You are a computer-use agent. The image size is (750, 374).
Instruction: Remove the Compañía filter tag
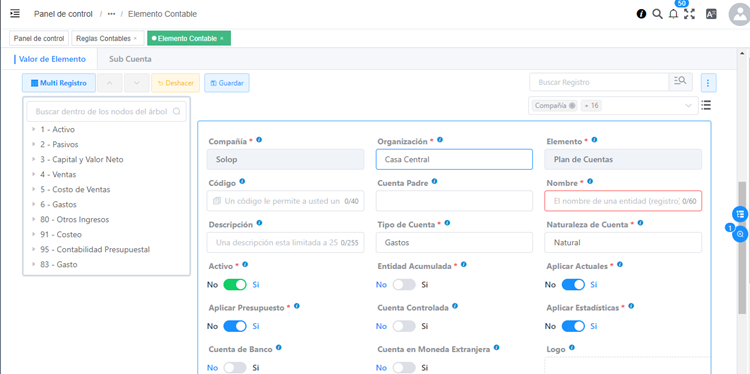tap(572, 106)
